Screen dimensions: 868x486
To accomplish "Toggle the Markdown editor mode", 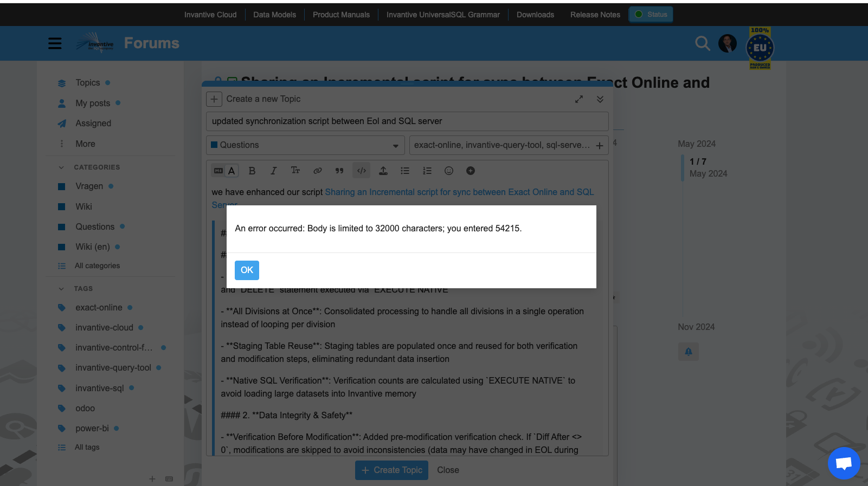I will pyautogui.click(x=218, y=171).
